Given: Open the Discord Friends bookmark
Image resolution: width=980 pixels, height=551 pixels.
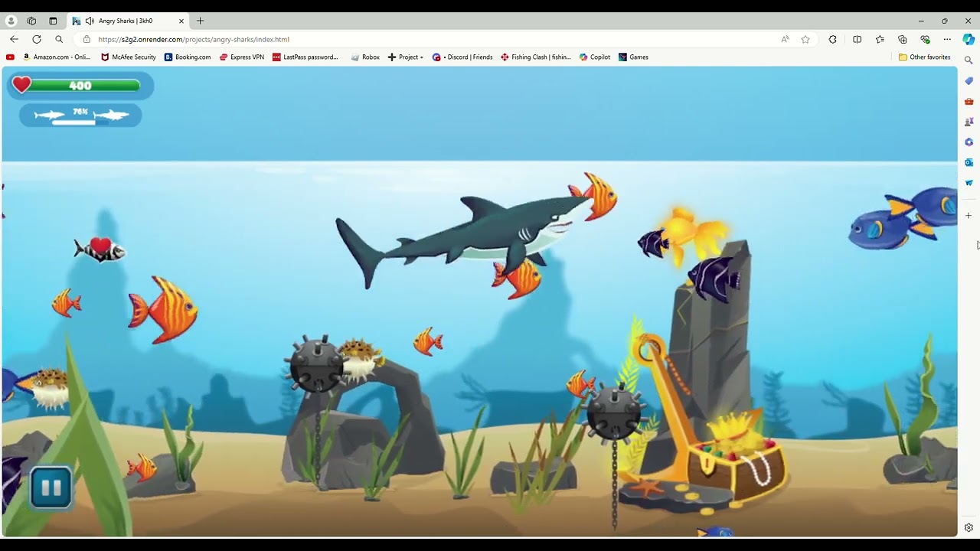Looking at the screenshot, I should (x=462, y=57).
